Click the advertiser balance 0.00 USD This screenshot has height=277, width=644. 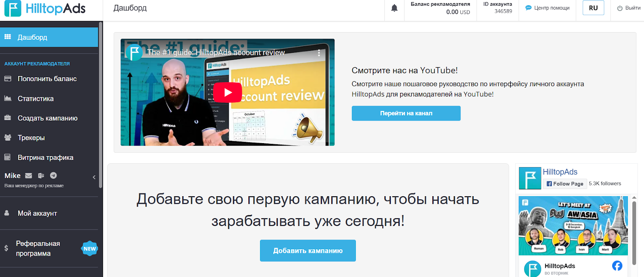click(x=458, y=12)
